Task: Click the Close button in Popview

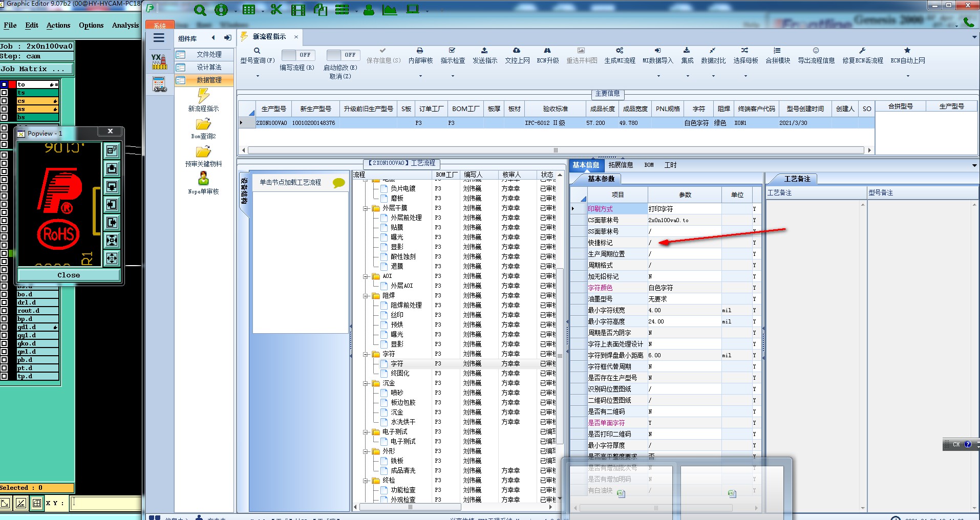Action: [x=69, y=275]
